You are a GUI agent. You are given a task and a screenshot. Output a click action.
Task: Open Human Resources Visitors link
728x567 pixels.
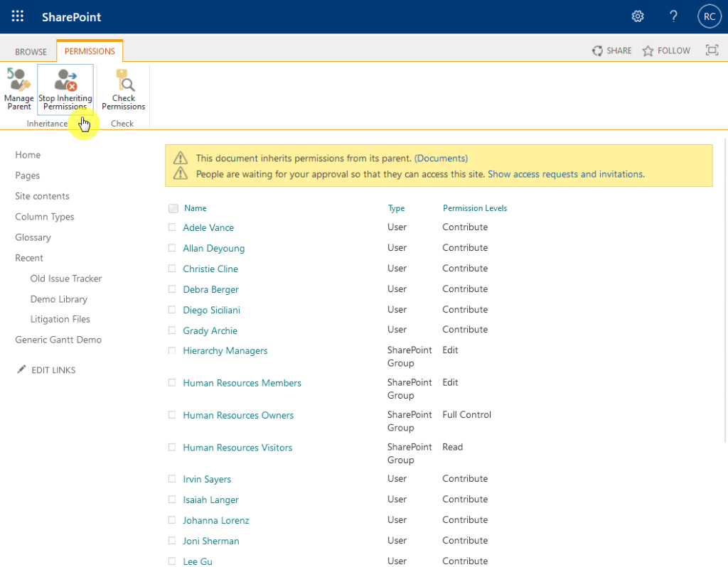coord(237,448)
